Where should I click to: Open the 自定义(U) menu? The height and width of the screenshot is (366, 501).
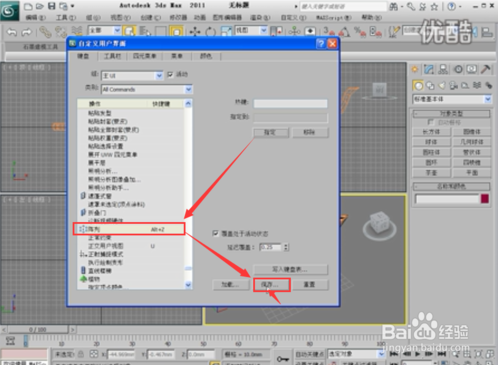(x=293, y=18)
